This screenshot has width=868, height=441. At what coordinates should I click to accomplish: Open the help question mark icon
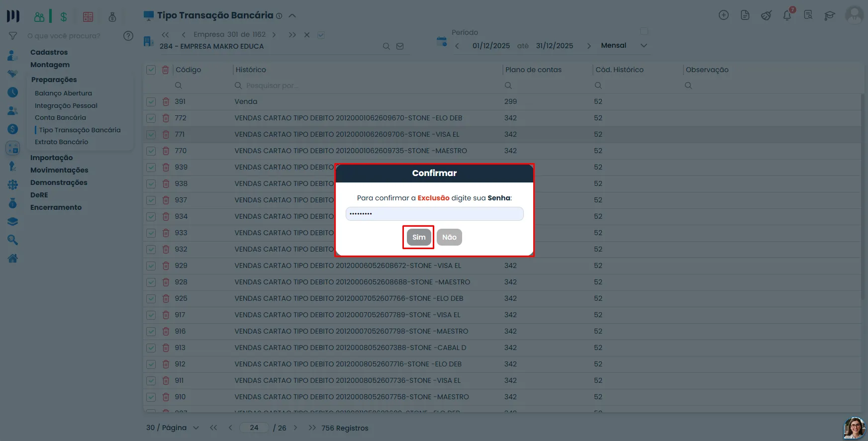128,36
